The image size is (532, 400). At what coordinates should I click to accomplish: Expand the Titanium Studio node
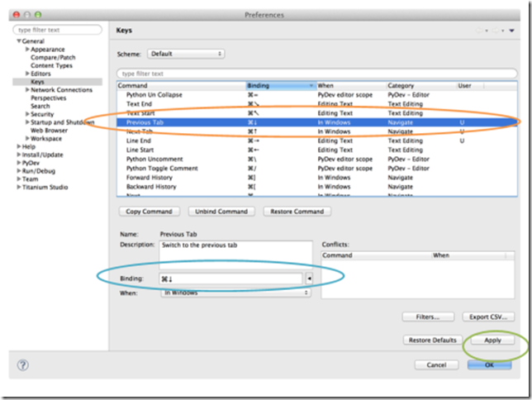[18, 187]
